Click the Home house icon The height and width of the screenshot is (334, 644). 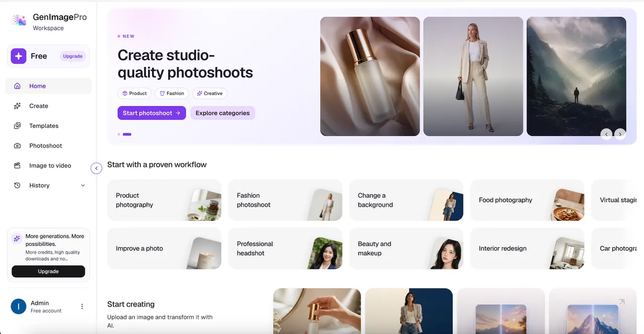18,86
